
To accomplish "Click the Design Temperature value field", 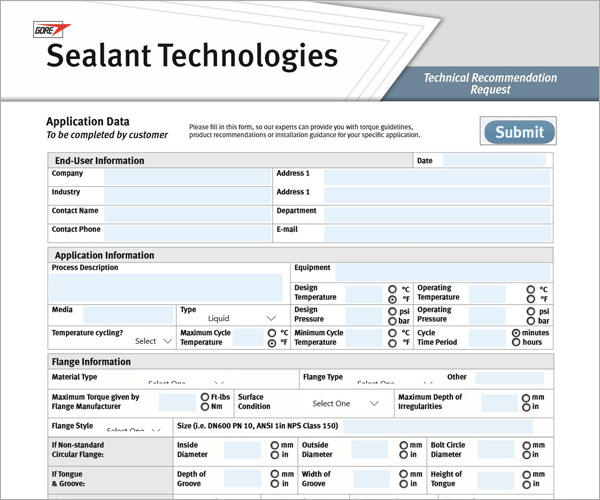I will point(364,295).
